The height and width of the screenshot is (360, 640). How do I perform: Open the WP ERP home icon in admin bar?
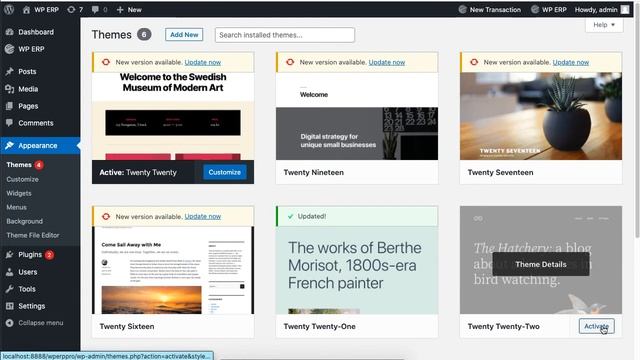pyautogui.click(x=27, y=9)
